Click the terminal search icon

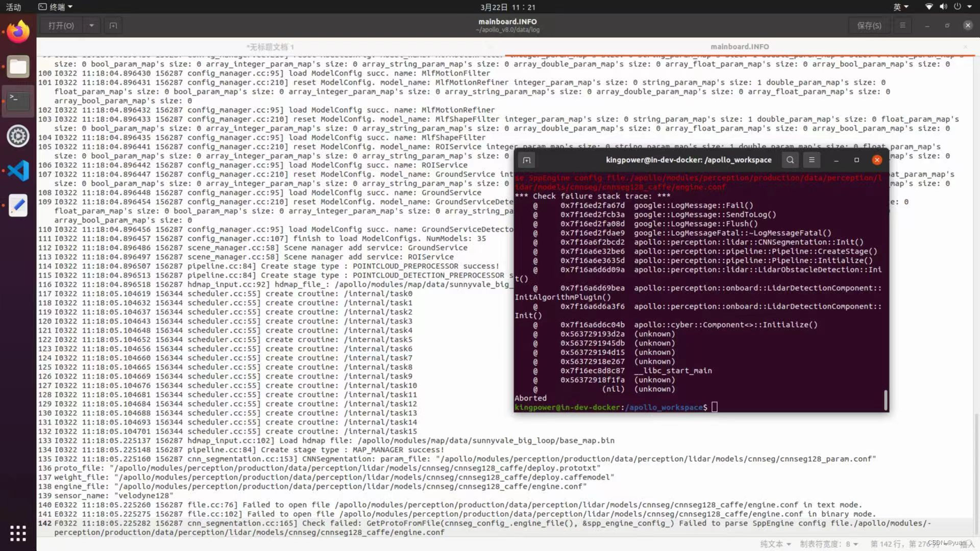pyautogui.click(x=790, y=160)
